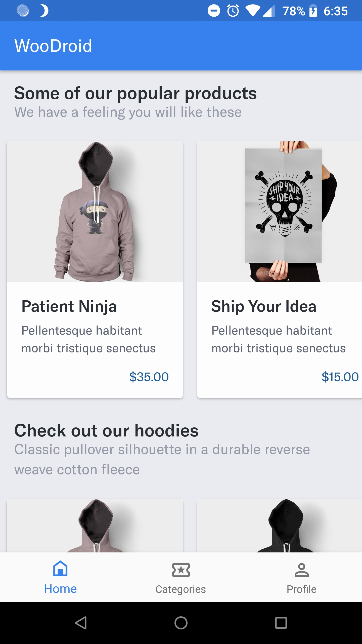Tap the $15.00 price on Ship Your Idea
Screen dimensions: 362x644
(x=340, y=377)
